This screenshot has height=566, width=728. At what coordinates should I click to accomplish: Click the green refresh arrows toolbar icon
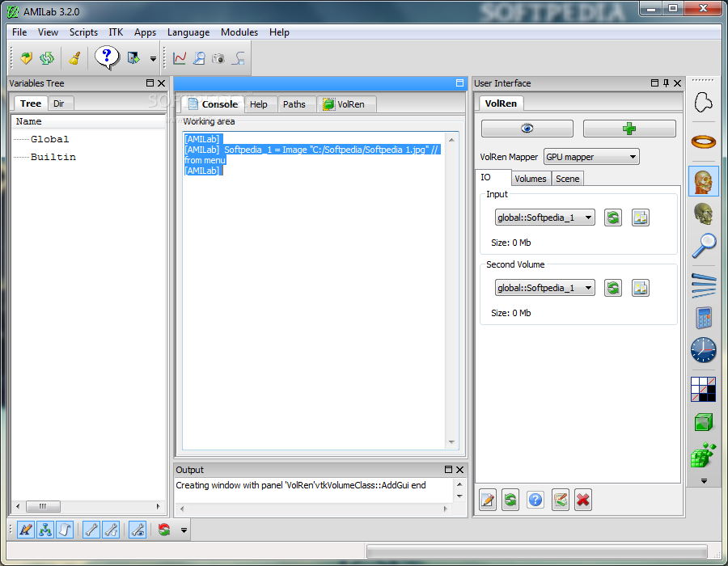tap(47, 58)
